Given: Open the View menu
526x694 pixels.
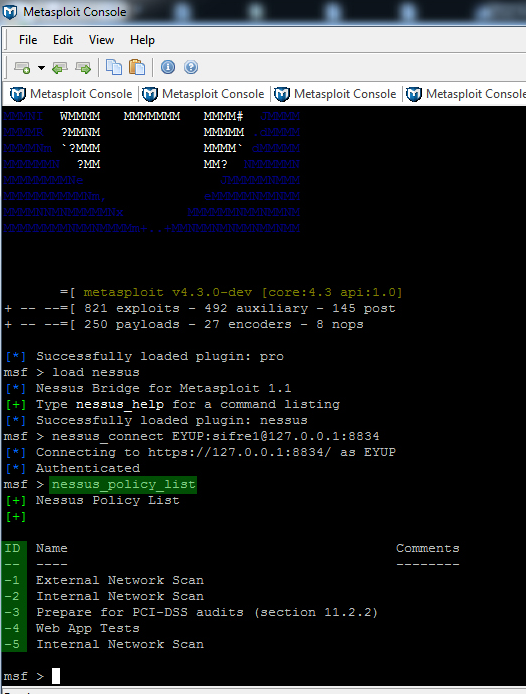Looking at the screenshot, I should point(101,40).
